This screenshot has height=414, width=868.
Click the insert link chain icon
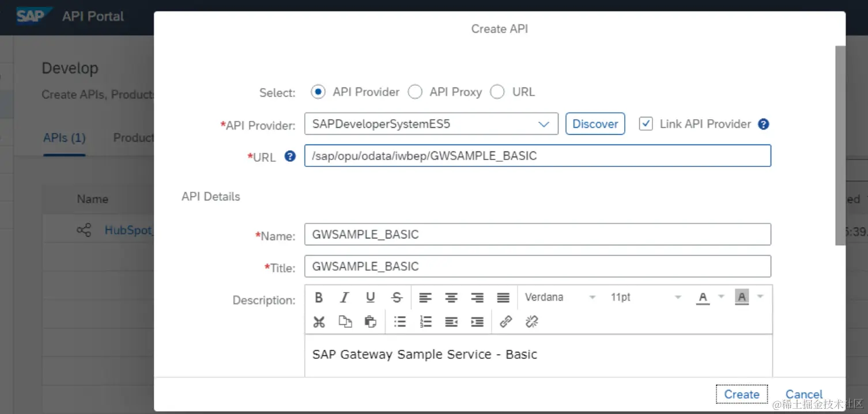(506, 322)
